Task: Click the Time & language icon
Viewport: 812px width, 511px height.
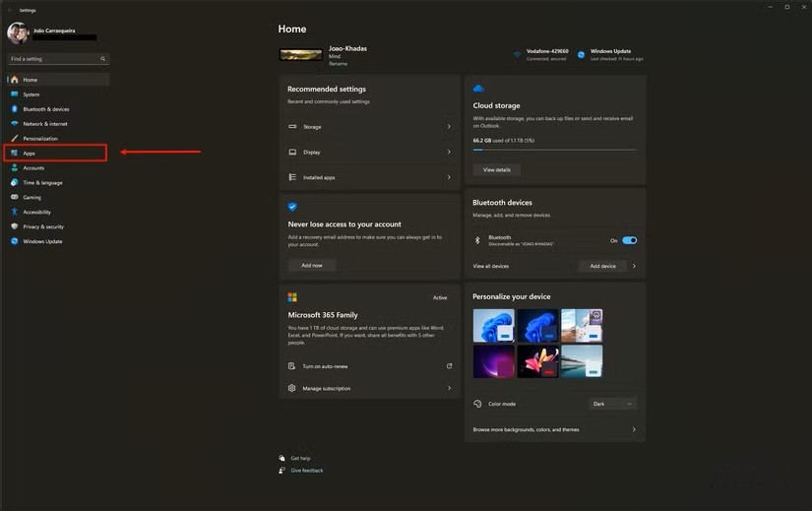Action: point(14,182)
